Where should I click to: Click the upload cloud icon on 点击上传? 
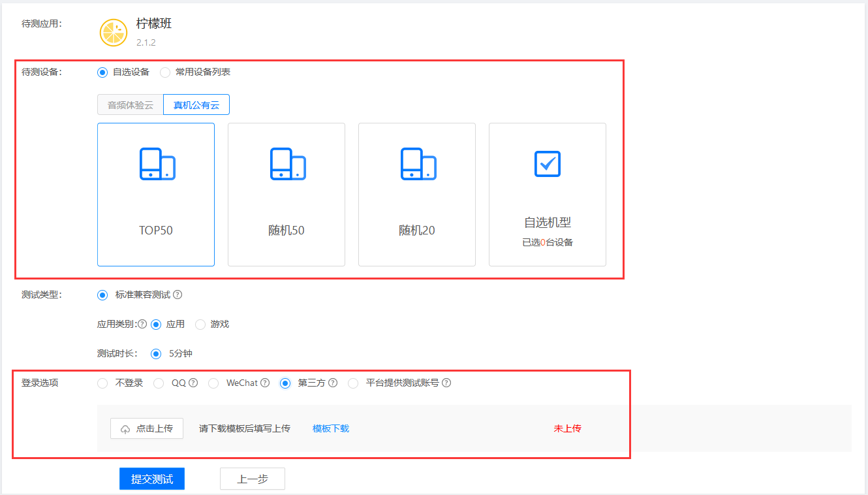click(125, 428)
